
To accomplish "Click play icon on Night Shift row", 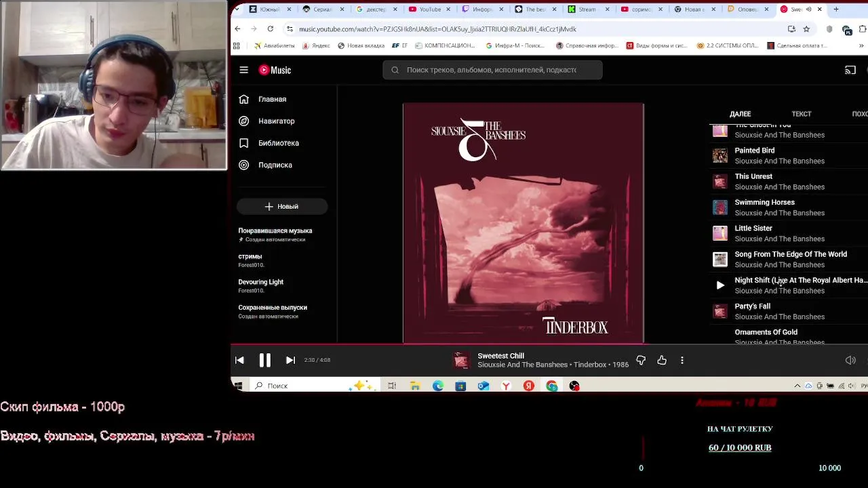I will tap(720, 285).
